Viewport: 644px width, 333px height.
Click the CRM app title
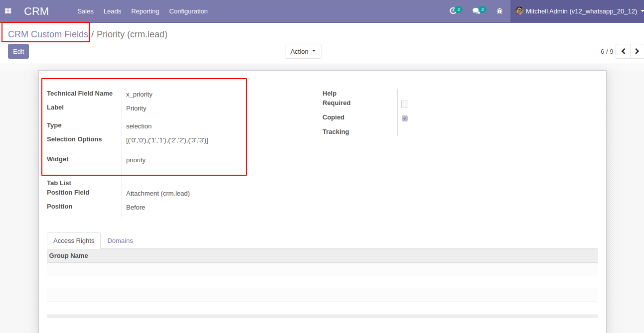coord(36,11)
